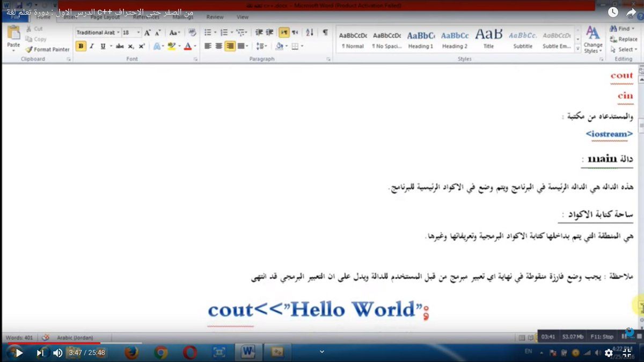
Task: Click the Replace button
Action: 623,39
